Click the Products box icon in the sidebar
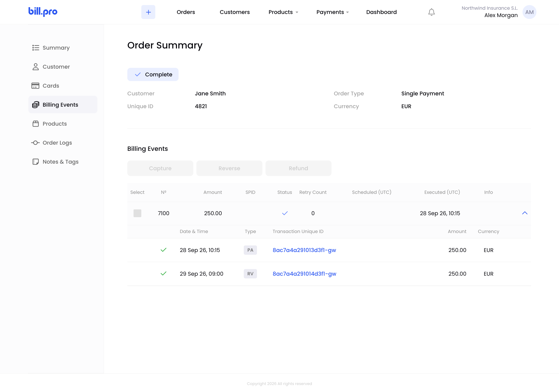Image resolution: width=559 pixels, height=392 pixels. point(36,123)
